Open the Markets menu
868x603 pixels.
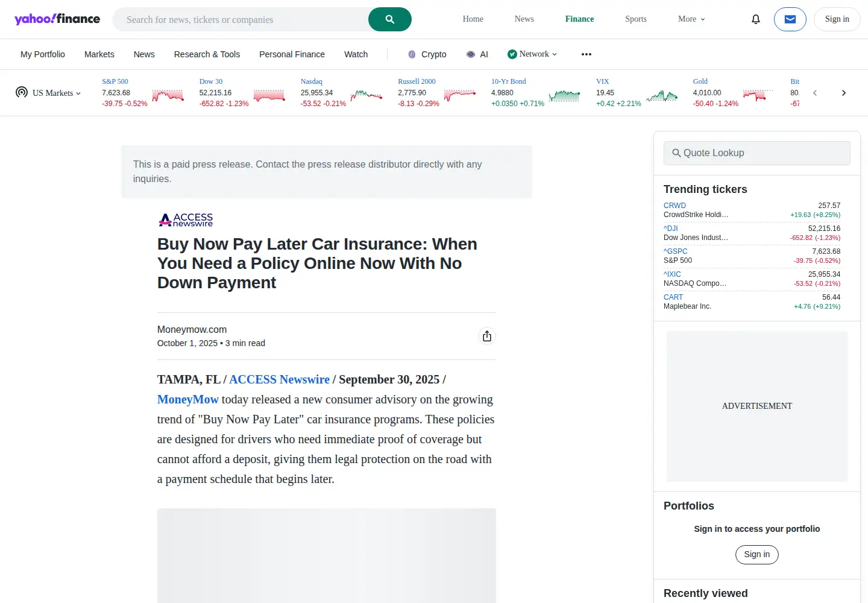99,54
